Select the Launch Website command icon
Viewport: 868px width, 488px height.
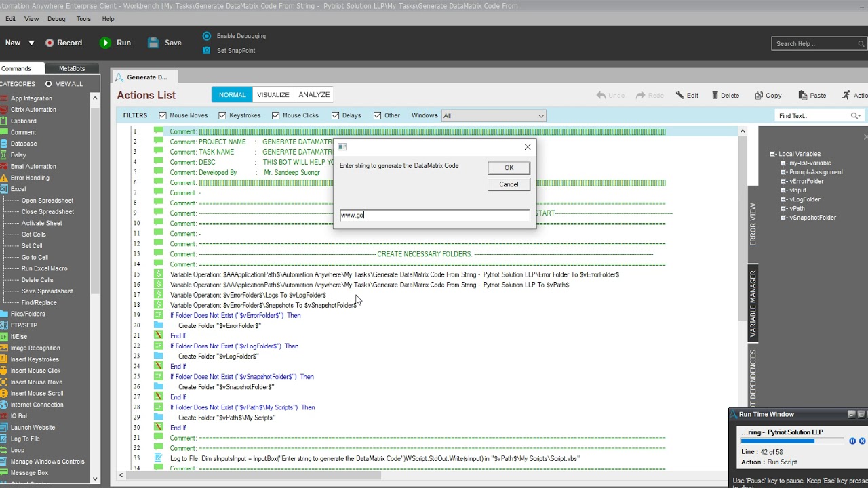coord(3,428)
